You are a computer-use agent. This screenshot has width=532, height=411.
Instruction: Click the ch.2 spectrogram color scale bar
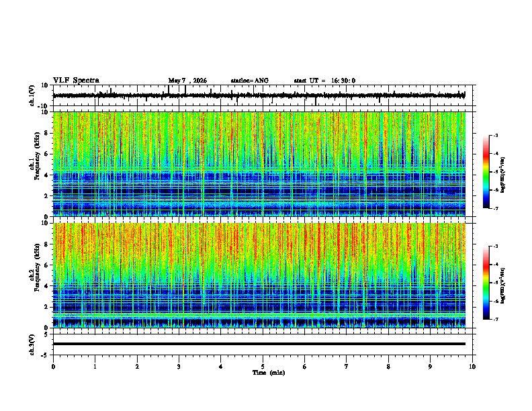point(486,283)
